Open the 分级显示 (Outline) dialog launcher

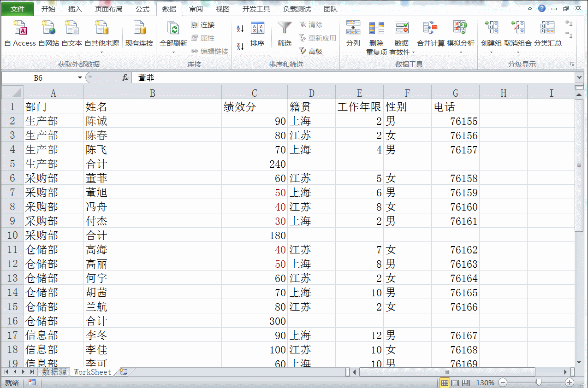[572, 64]
